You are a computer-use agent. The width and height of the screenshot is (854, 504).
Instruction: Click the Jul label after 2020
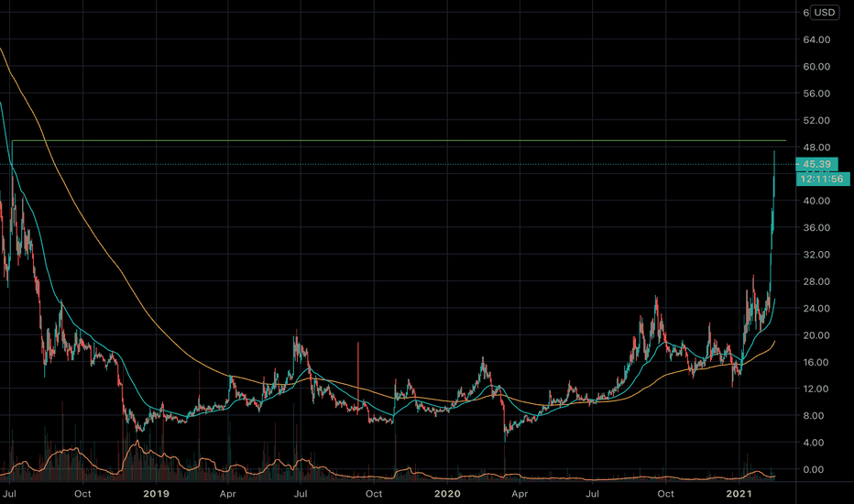coord(592,494)
